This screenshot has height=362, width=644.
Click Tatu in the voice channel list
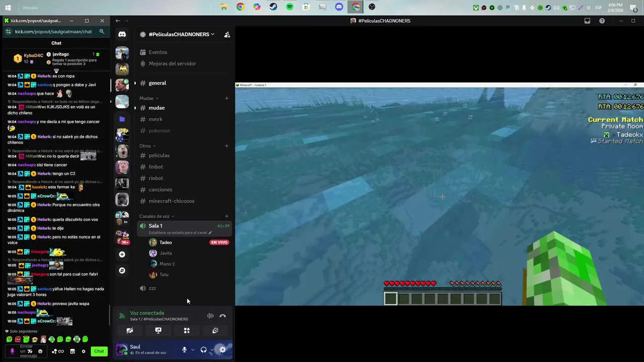click(164, 275)
